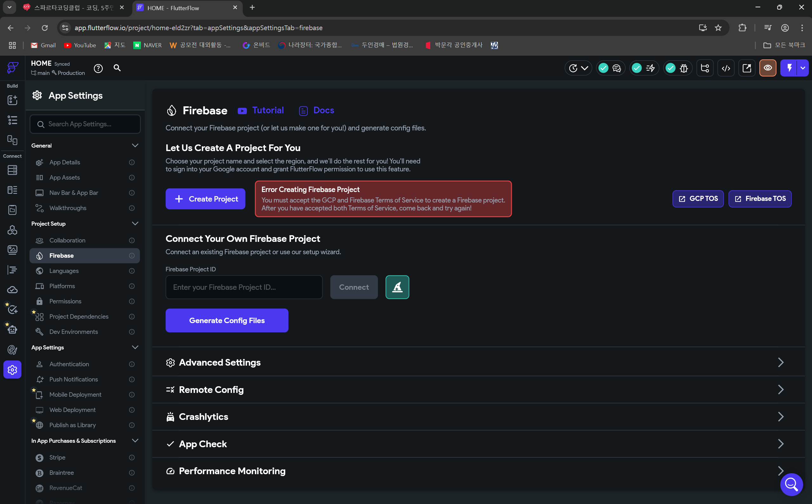Expand Performance Monitoring panel
Screen dimensions: 812x504
(479, 471)
